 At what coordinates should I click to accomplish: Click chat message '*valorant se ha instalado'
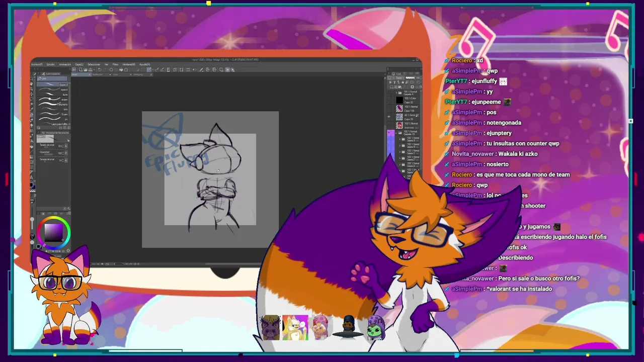pos(519,289)
